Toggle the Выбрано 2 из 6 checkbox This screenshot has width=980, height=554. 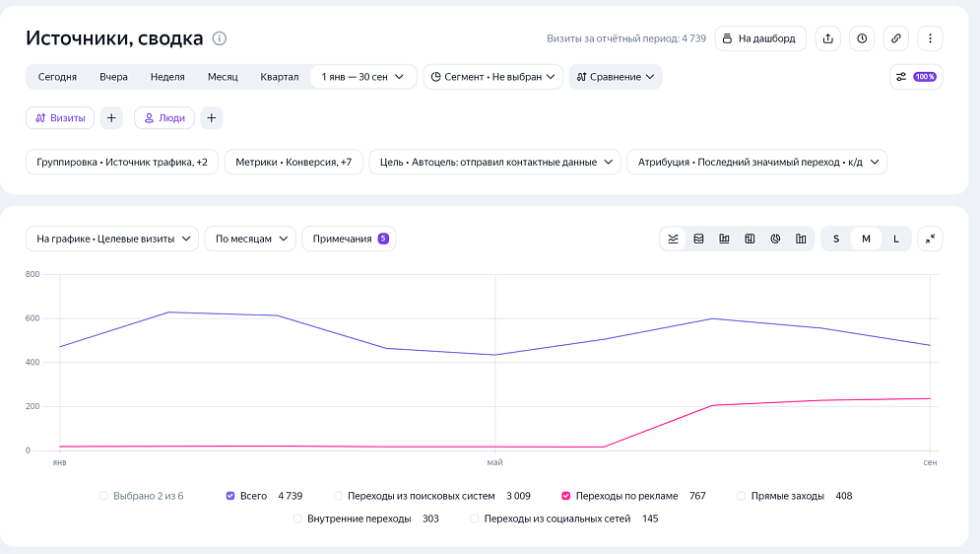pyautogui.click(x=103, y=496)
